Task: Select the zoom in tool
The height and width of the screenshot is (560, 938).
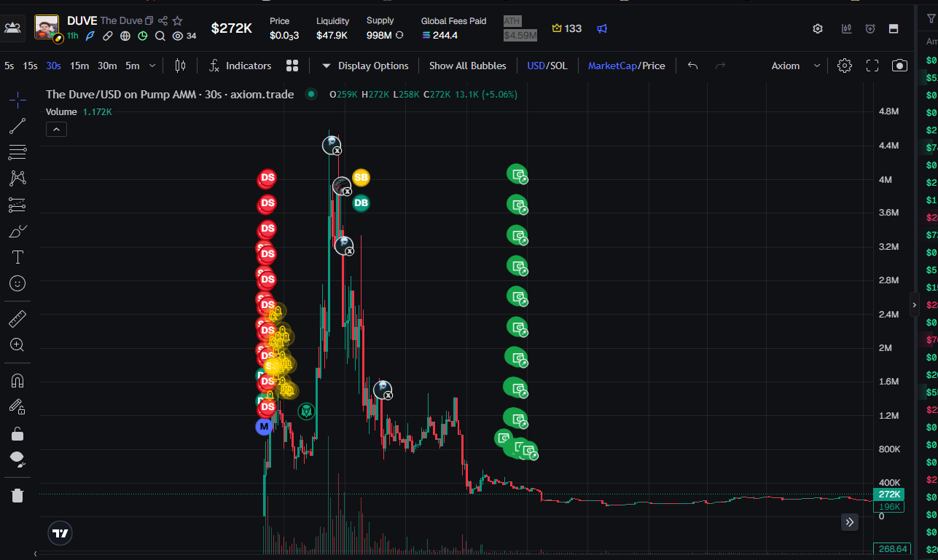Action: [x=17, y=345]
